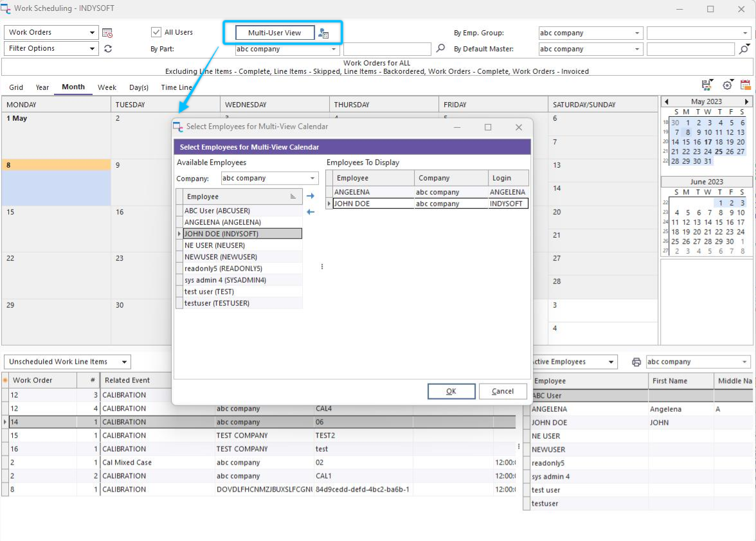Go to next month in the mini calendar
The height and width of the screenshot is (541, 756).
(x=746, y=102)
